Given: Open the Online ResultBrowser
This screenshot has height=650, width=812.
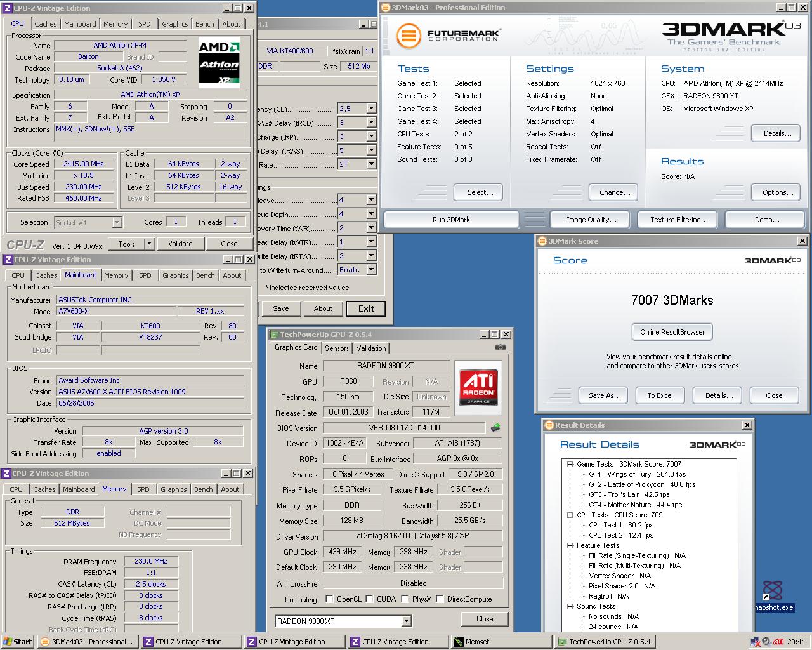Looking at the screenshot, I should coord(672,332).
